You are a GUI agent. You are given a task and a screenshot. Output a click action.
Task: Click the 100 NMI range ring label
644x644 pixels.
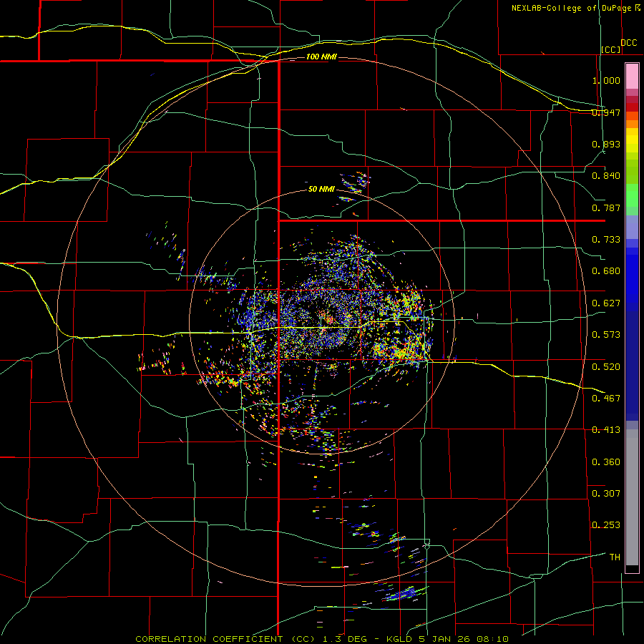[x=321, y=57]
